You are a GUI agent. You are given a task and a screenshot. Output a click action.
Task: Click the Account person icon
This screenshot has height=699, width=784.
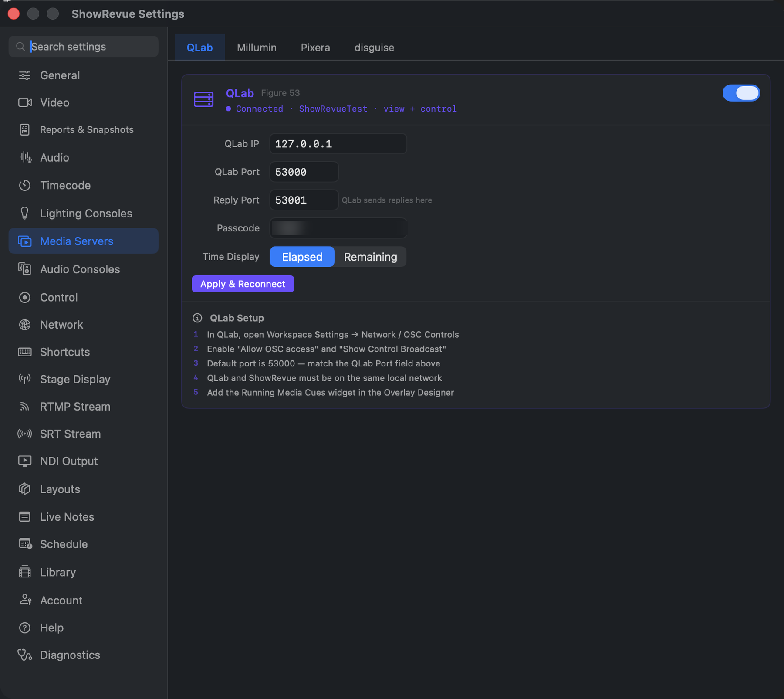tap(25, 600)
